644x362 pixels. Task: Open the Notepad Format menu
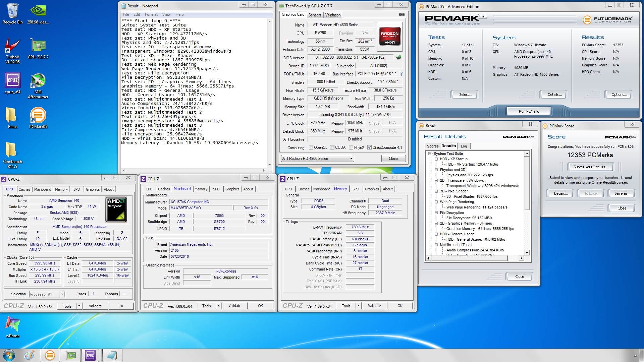[x=151, y=14]
